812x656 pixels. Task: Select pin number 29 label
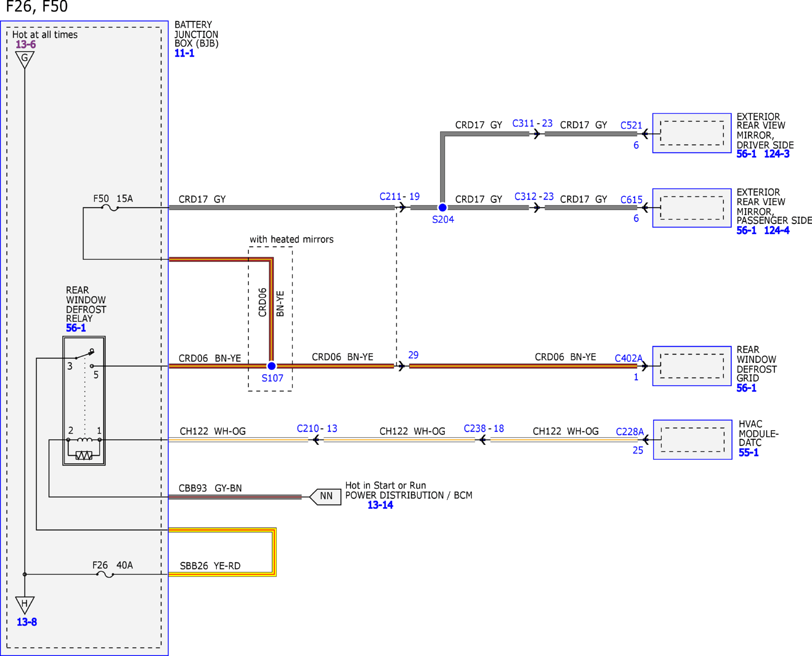413,355
